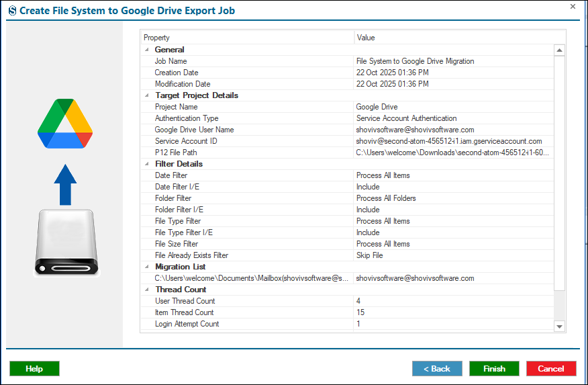Click the Property column header
The image size is (588, 385).
247,38
